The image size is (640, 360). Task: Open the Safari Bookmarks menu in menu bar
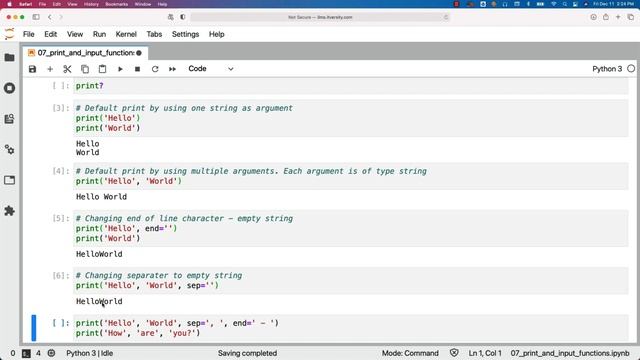tap(116, 4)
